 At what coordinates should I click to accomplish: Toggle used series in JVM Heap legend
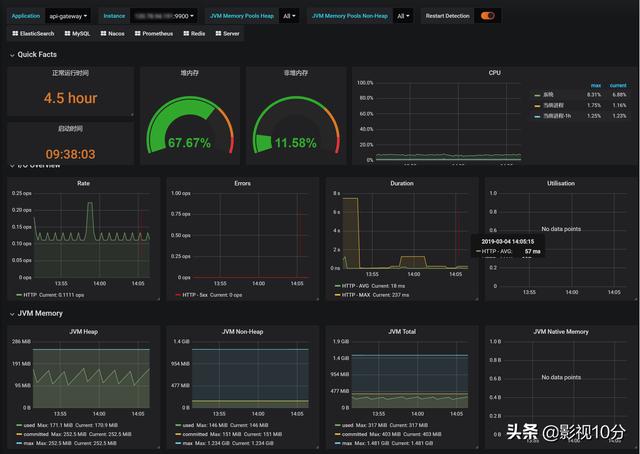29,425
